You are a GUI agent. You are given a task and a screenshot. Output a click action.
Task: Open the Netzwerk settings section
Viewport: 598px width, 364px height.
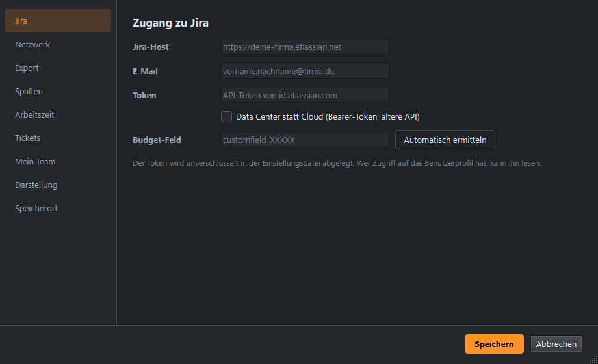[58, 45]
